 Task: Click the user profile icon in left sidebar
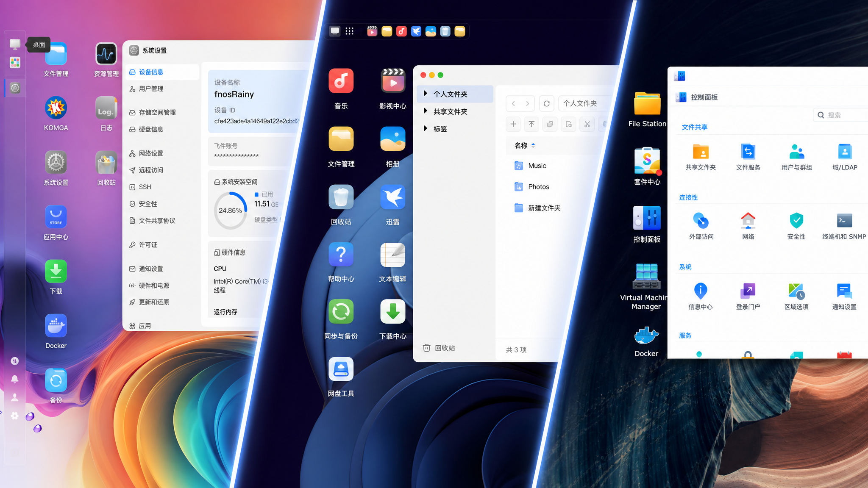[x=15, y=397]
